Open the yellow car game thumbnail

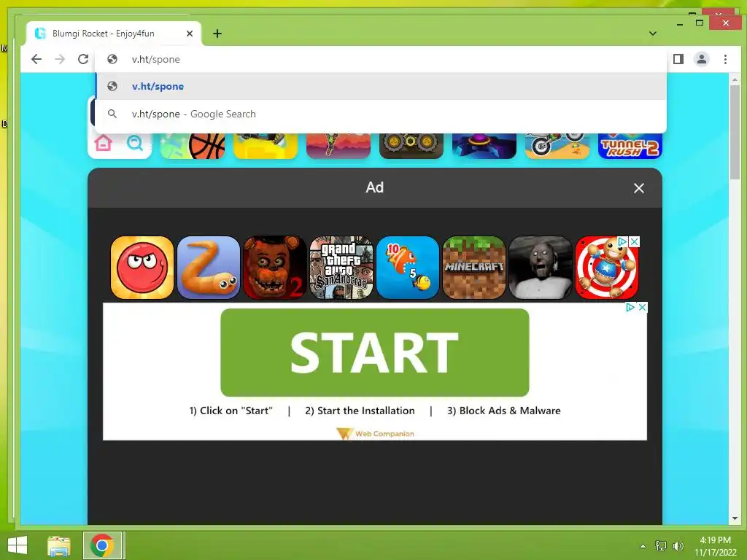click(x=266, y=146)
